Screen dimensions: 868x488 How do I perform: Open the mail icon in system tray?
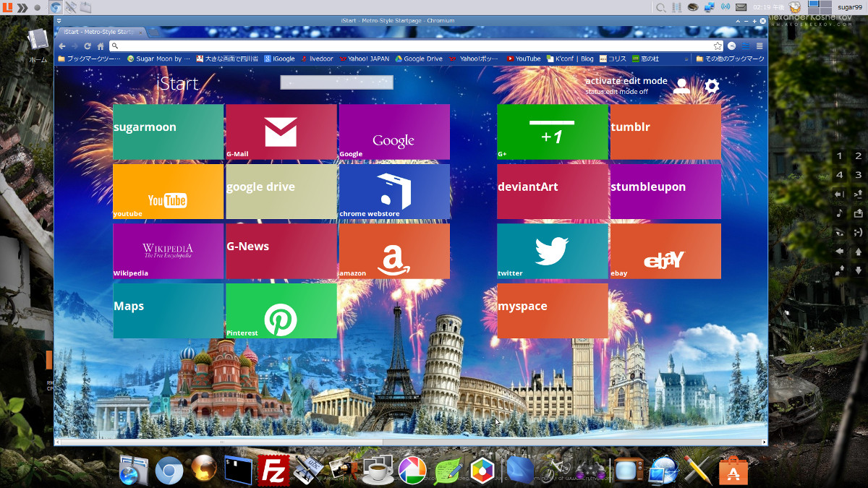(741, 7)
